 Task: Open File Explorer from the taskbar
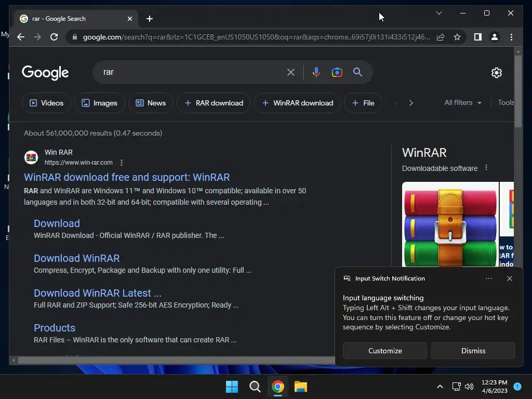pyautogui.click(x=301, y=387)
